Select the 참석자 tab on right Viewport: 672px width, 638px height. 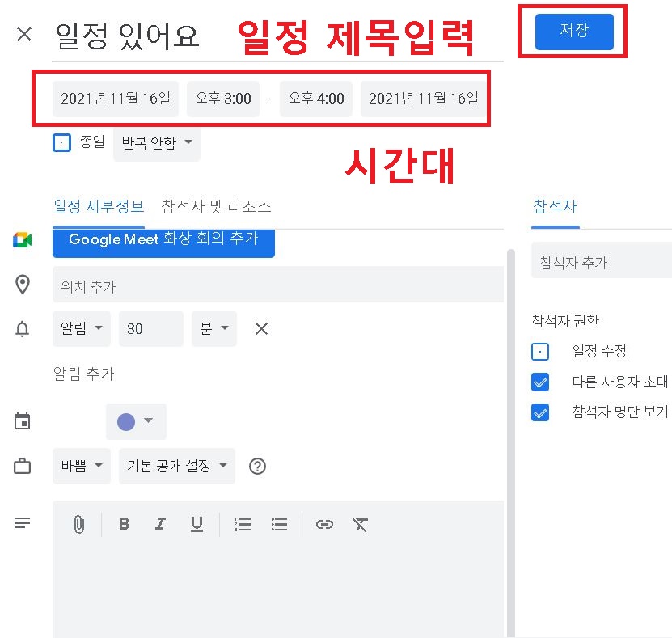(x=555, y=207)
